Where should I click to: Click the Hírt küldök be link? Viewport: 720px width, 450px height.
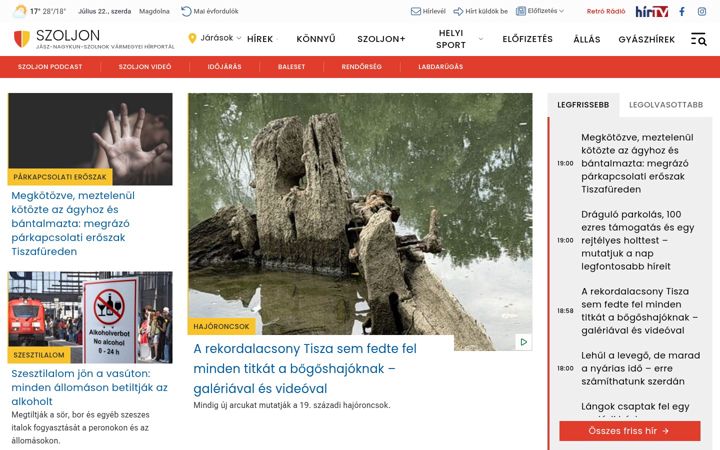pos(486,11)
